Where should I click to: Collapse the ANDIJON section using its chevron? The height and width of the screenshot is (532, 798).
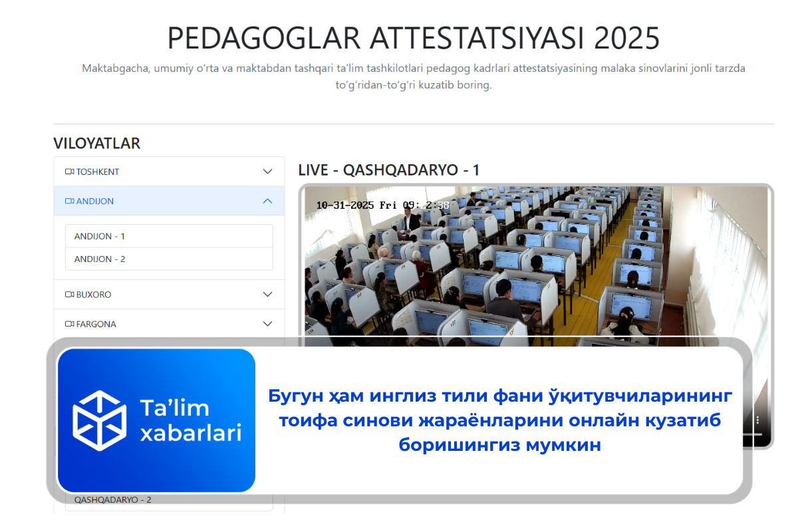tap(267, 201)
